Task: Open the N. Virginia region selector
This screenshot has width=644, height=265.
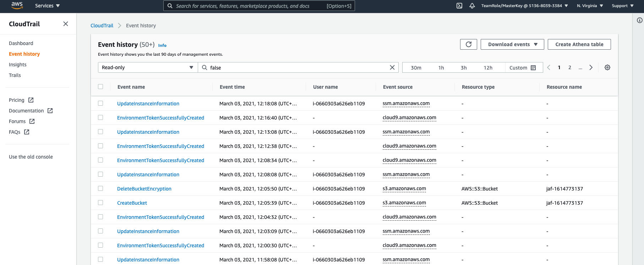Action: [x=590, y=6]
